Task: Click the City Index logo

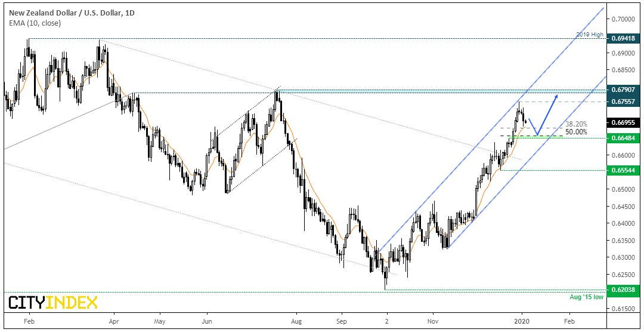Action: (x=53, y=302)
